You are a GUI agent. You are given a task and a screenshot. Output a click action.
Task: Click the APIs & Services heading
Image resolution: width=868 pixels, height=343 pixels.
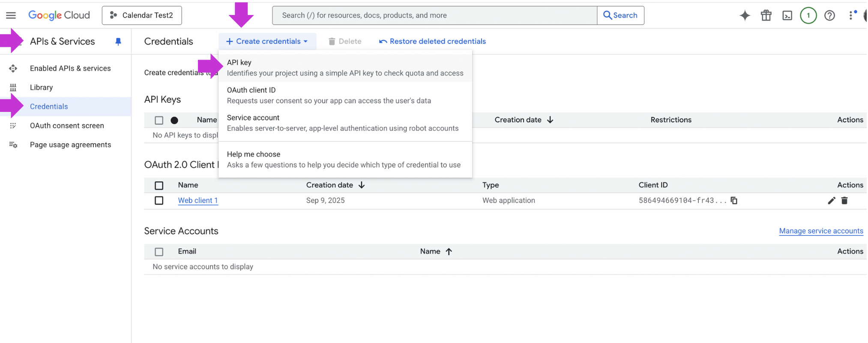(x=63, y=42)
